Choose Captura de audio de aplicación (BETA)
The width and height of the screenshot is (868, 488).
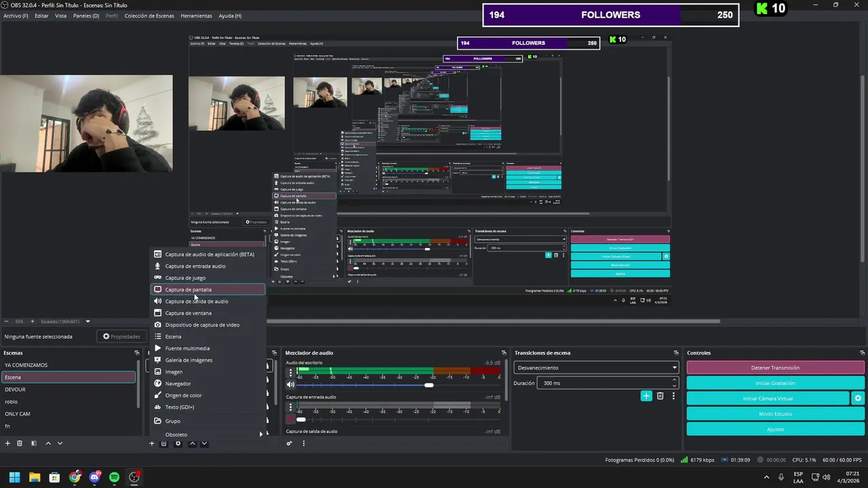coord(208,254)
